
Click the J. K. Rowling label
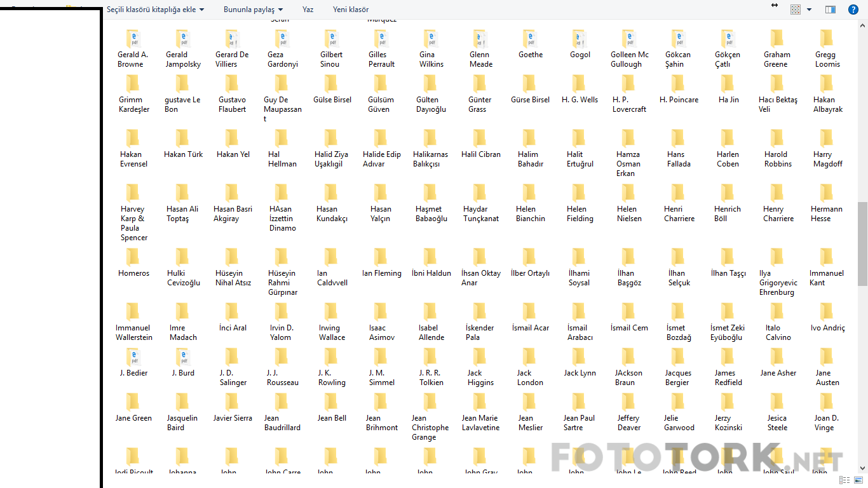[332, 377]
